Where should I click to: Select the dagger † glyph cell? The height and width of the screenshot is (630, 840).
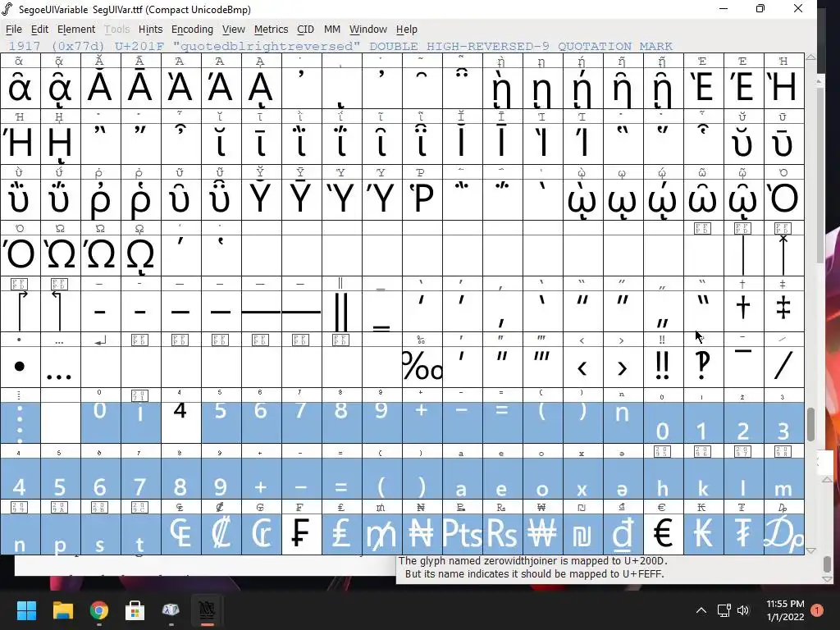coord(743,311)
